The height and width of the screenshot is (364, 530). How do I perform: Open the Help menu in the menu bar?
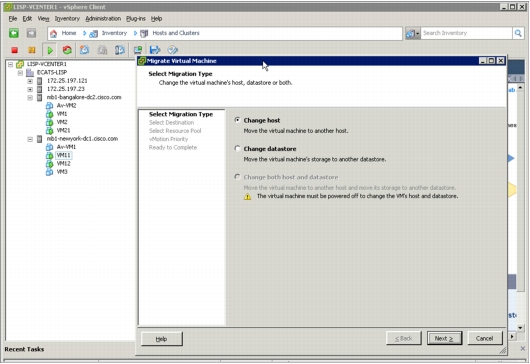coord(156,19)
